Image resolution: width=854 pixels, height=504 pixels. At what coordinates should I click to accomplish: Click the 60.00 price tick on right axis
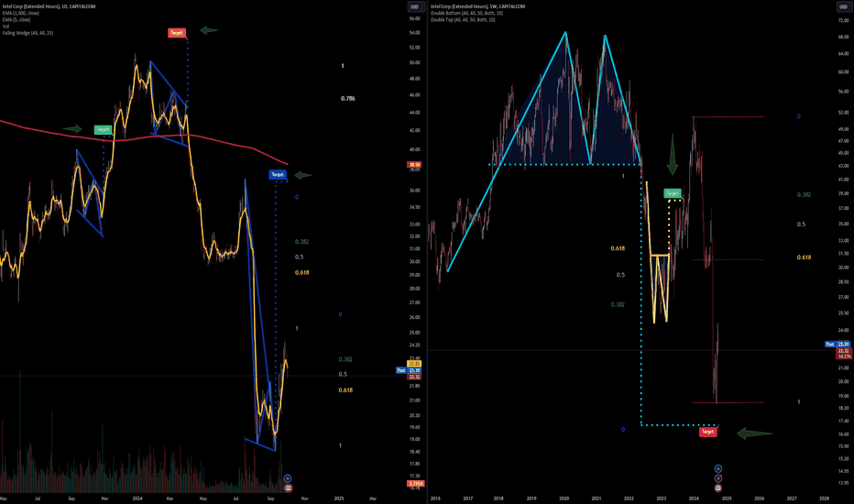[843, 71]
